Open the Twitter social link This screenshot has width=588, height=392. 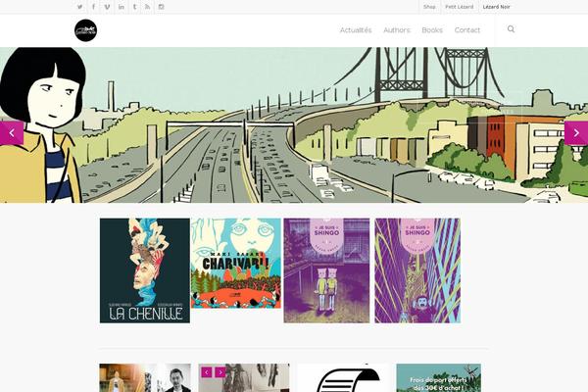click(x=80, y=7)
